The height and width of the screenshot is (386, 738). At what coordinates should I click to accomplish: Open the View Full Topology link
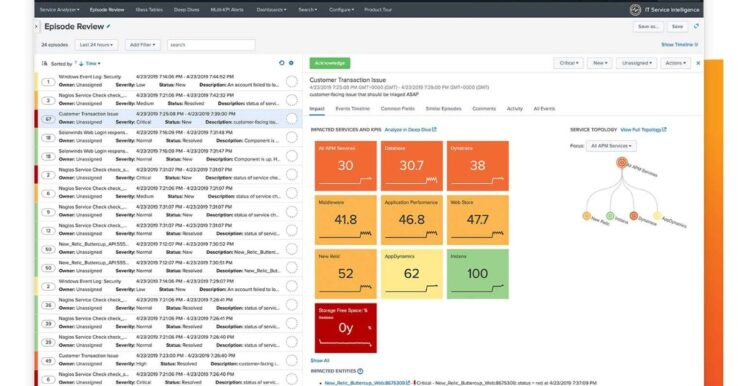(643, 129)
